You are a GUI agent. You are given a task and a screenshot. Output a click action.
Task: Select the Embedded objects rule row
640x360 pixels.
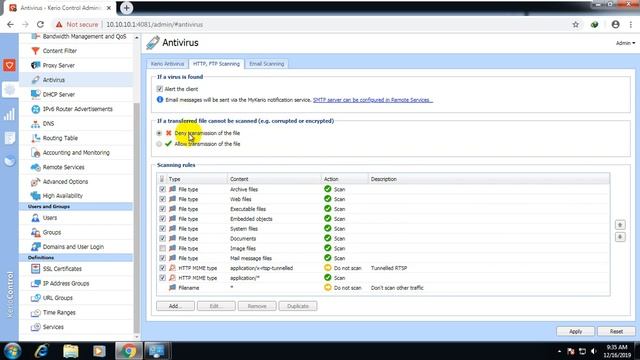383,219
